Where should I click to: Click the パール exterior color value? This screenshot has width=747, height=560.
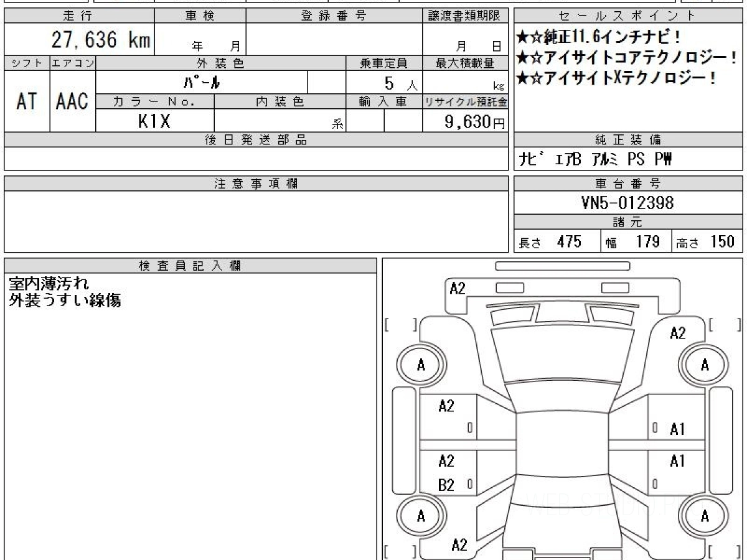202,82
